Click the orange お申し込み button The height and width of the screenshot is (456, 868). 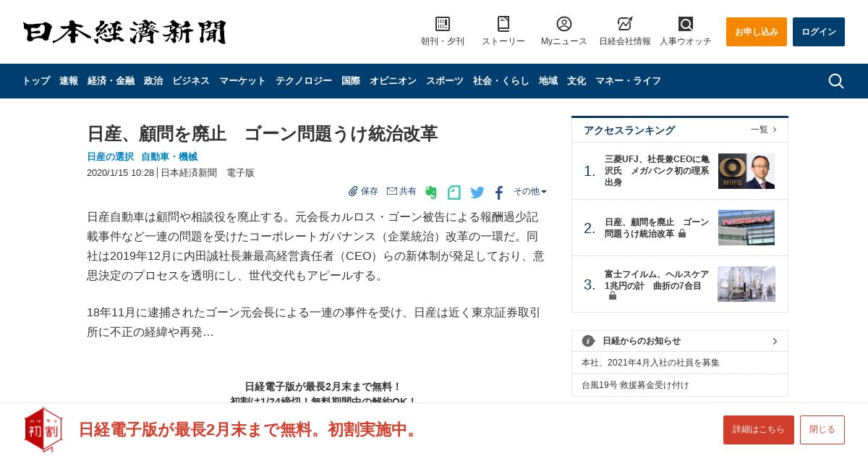(x=757, y=32)
